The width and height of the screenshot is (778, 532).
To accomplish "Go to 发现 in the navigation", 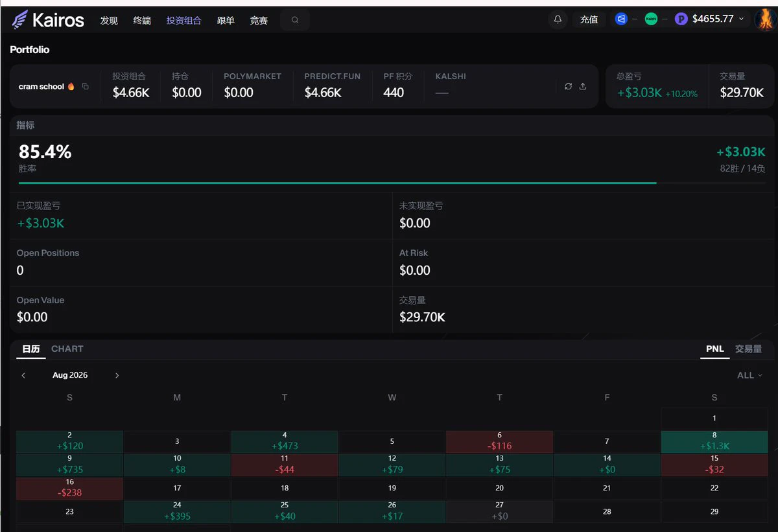I will click(109, 20).
